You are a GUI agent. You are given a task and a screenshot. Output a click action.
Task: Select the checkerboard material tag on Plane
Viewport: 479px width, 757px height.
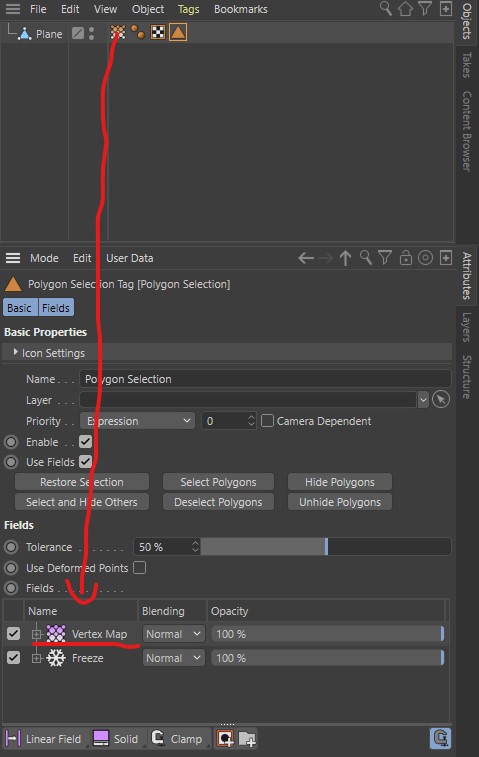(158, 32)
